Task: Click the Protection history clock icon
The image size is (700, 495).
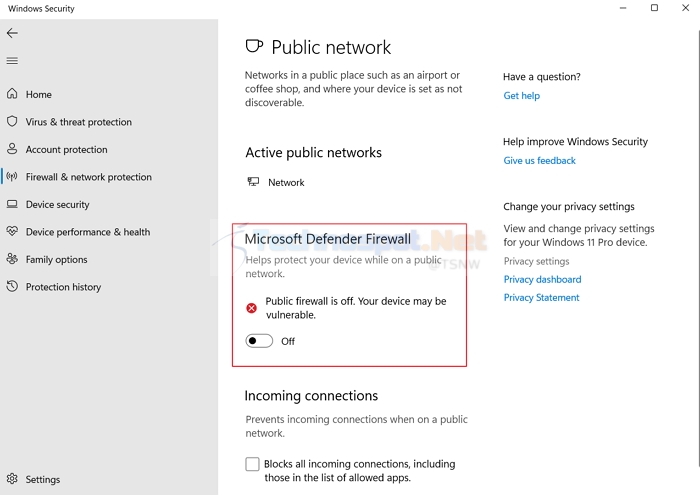Action: [12, 286]
